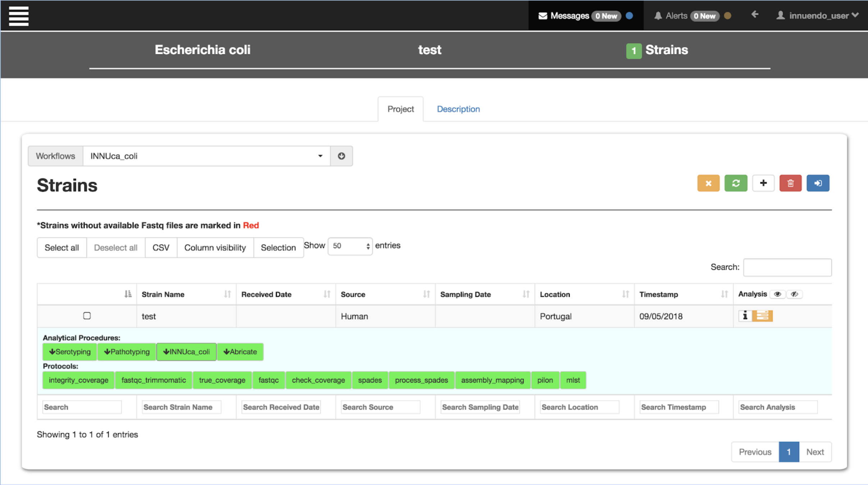
Task: Click the orange analysis list icon
Action: [x=762, y=316]
